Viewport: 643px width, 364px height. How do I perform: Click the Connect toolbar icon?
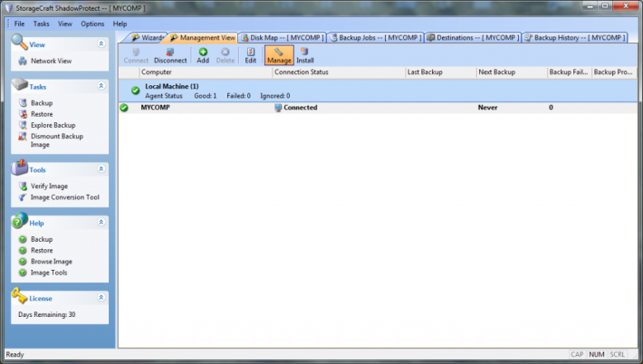[x=136, y=52]
